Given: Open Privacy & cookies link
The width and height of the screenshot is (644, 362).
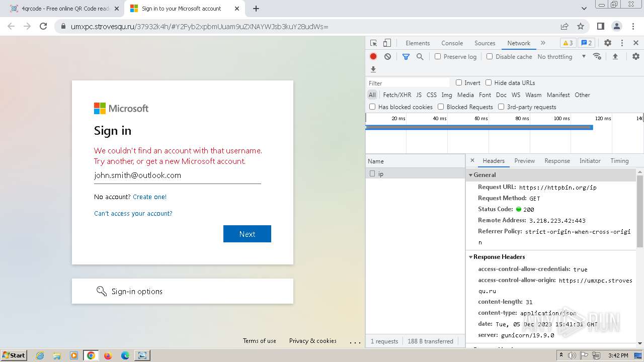Looking at the screenshot, I should (313, 341).
